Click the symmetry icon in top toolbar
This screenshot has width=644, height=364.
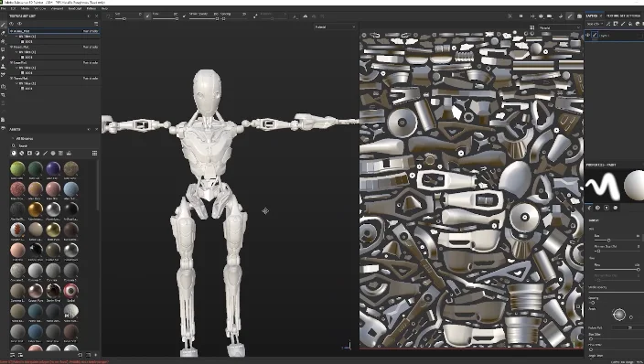click(305, 16)
